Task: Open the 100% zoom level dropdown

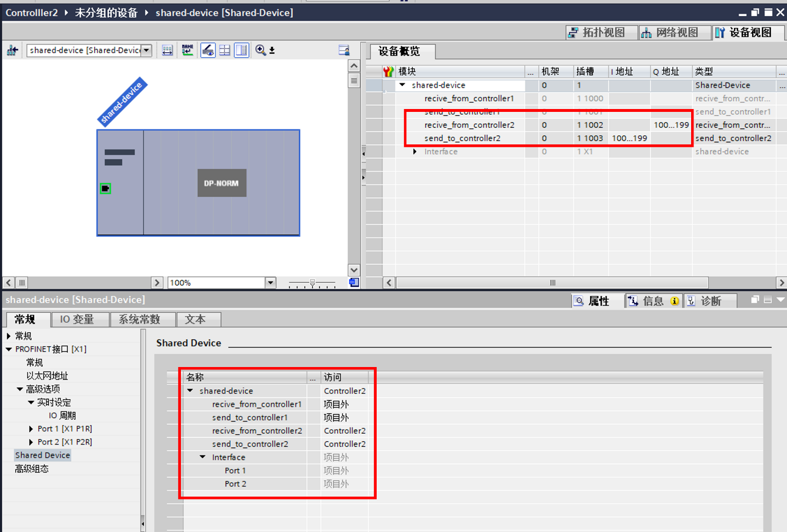Action: point(271,283)
